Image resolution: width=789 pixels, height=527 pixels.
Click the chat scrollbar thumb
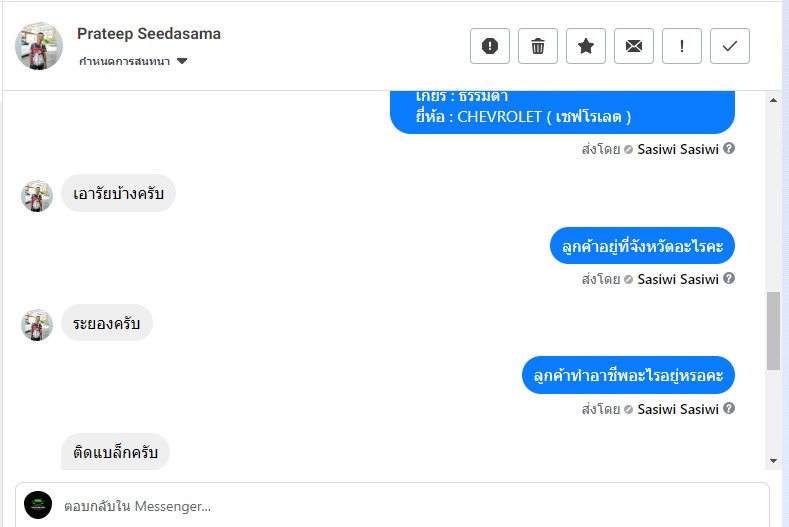coord(773,331)
